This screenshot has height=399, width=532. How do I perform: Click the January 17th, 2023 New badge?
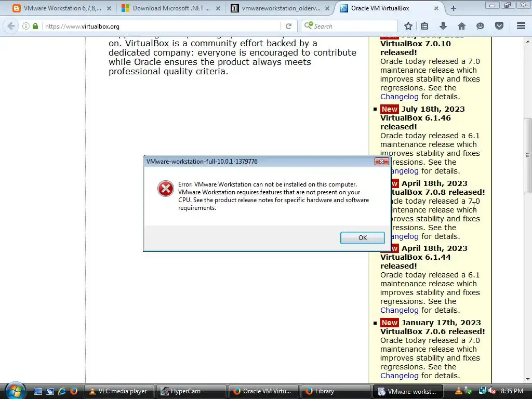389,322
